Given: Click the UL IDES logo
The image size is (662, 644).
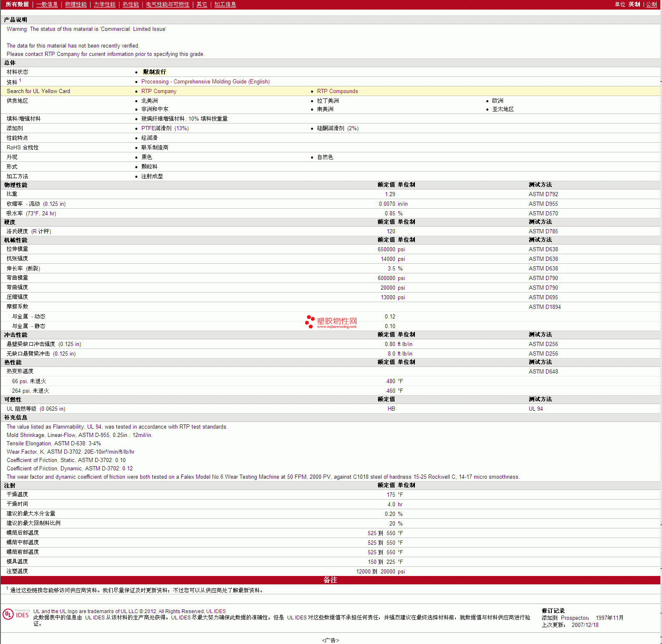Looking at the screenshot, I should click(16, 614).
